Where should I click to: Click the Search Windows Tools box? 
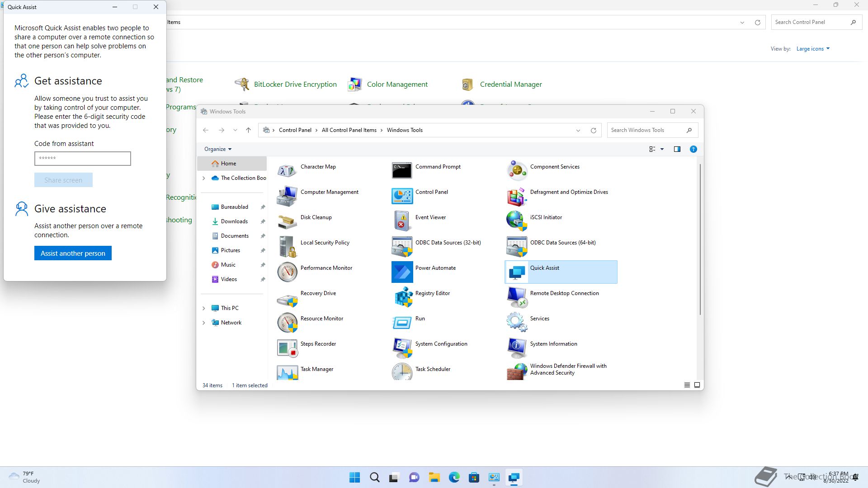click(x=652, y=130)
